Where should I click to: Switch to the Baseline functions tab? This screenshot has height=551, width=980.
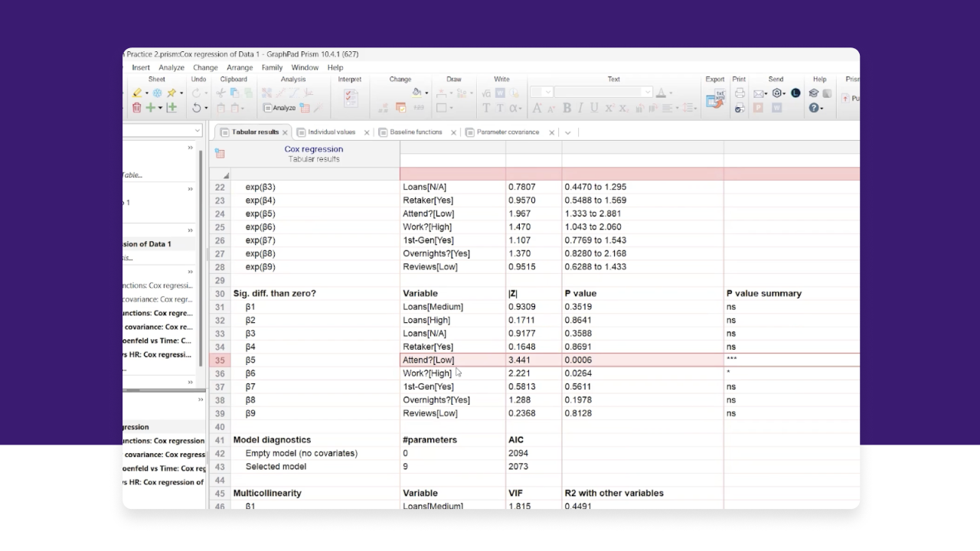coord(416,132)
